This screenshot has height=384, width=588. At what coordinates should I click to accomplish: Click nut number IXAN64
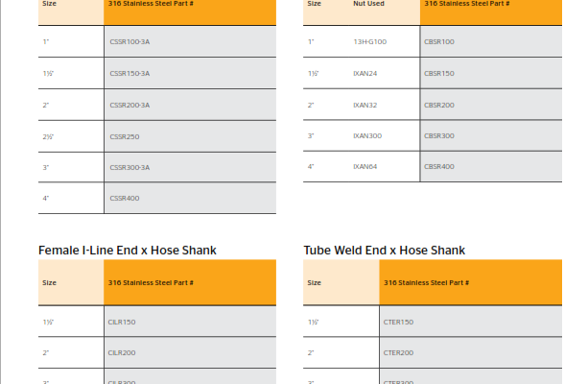[x=365, y=167]
